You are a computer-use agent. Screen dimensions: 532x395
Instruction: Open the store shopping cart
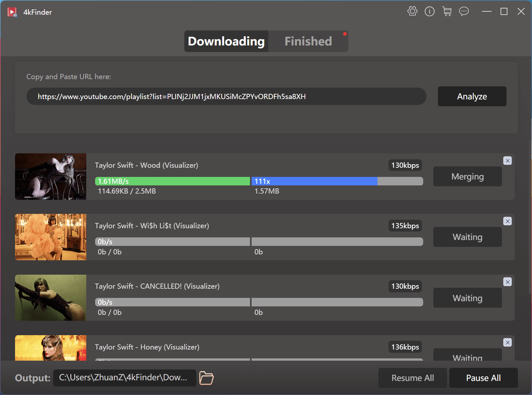pos(447,11)
